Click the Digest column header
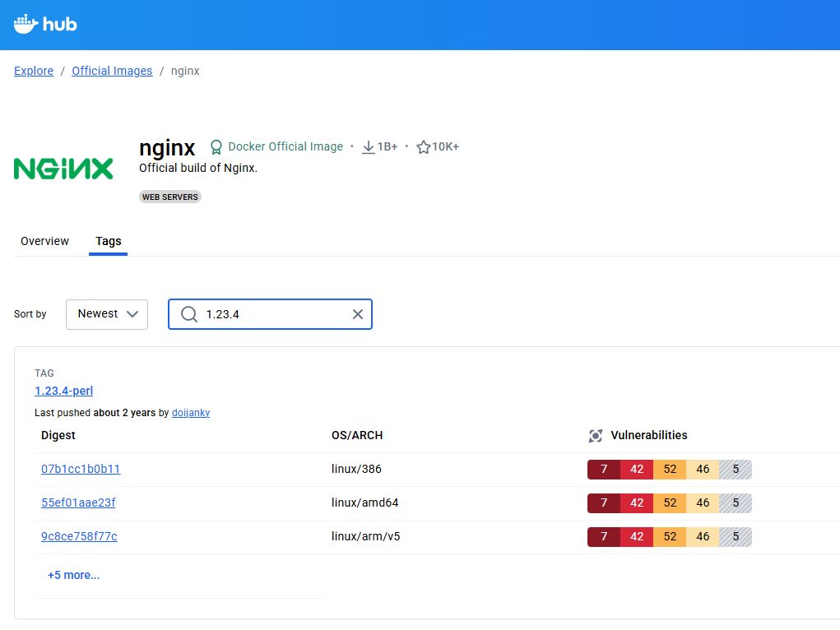 pyautogui.click(x=58, y=436)
